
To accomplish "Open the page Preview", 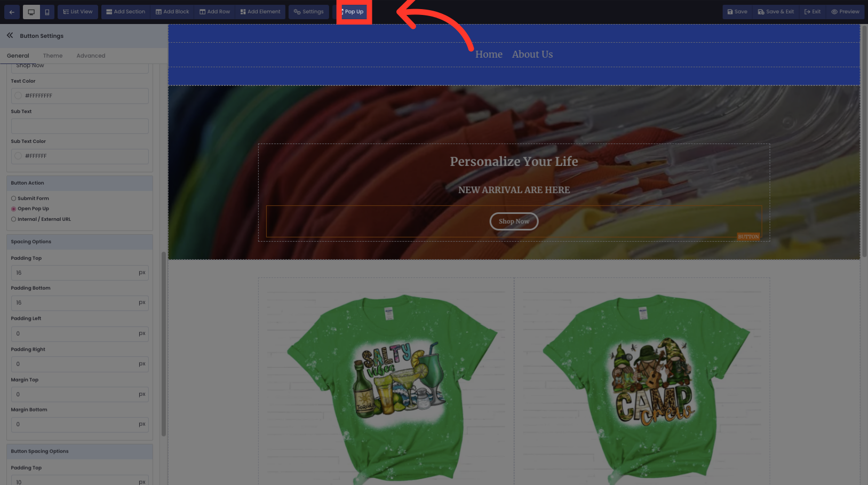I will pos(845,12).
